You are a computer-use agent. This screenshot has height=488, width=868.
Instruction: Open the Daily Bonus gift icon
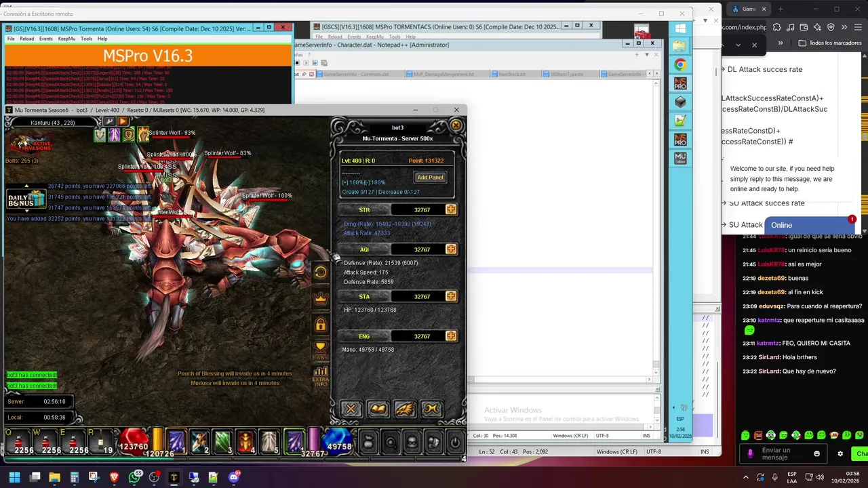[x=26, y=199]
